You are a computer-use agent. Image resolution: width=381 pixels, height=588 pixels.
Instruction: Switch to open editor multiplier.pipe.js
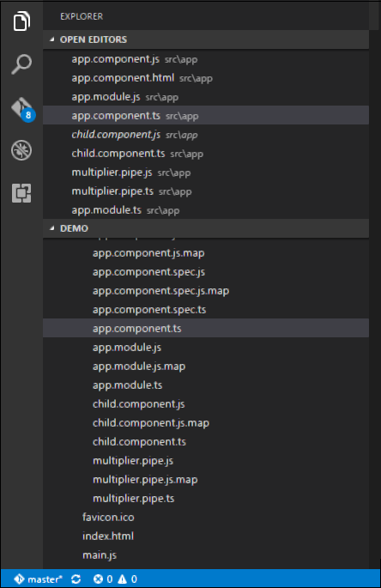pyautogui.click(x=206, y=173)
